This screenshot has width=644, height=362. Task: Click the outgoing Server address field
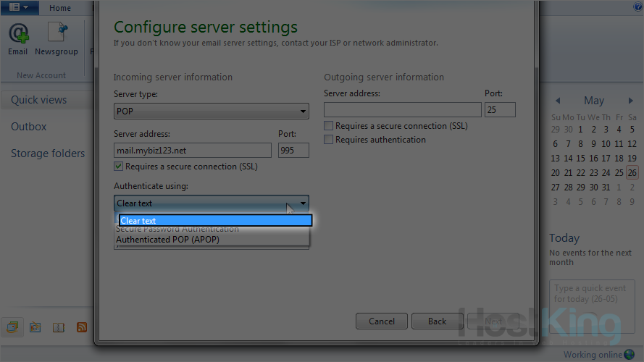pyautogui.click(x=402, y=110)
